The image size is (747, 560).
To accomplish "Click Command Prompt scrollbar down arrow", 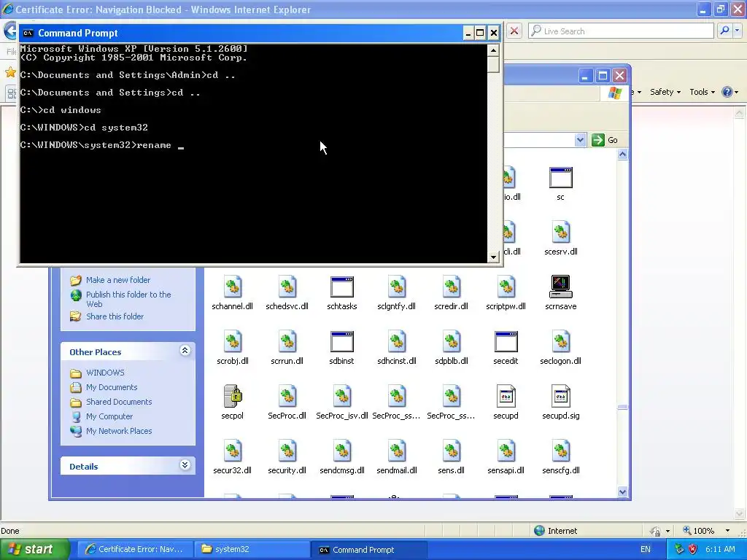I will [493, 257].
